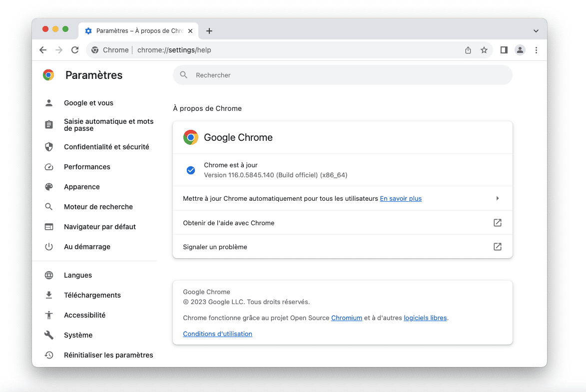Click the En savoir plus link

tap(401, 198)
